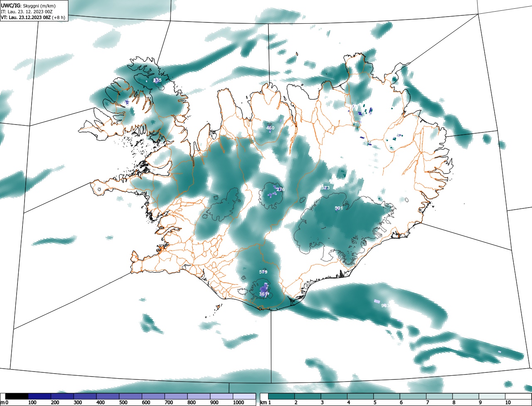Click the '10' tick label on km legend
Image resolution: width=532 pixels, height=406 pixels.
pyautogui.click(x=508, y=403)
